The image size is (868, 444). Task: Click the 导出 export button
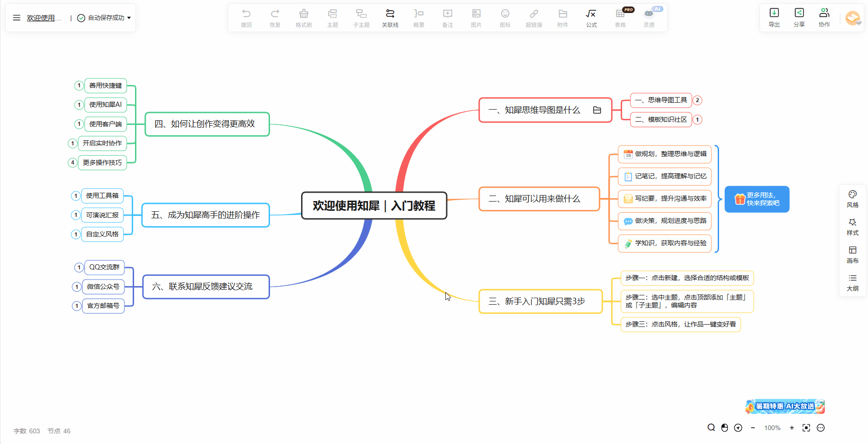pyautogui.click(x=774, y=18)
